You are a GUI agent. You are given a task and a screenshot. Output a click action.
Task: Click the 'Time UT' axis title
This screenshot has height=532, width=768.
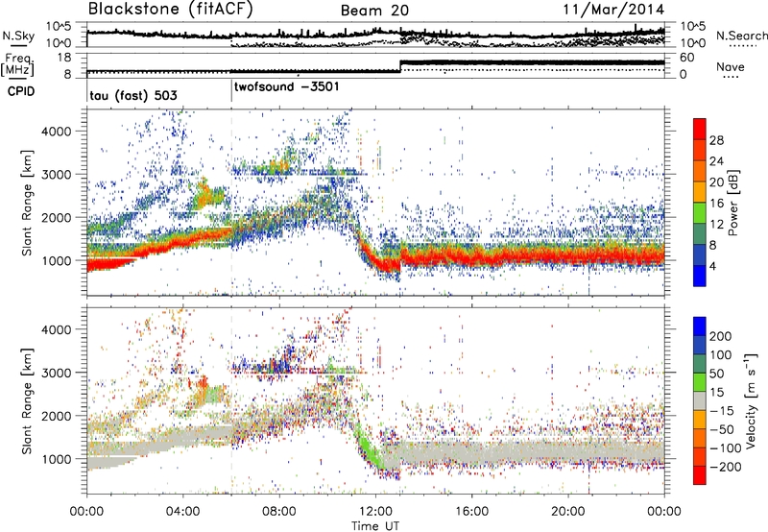375,526
